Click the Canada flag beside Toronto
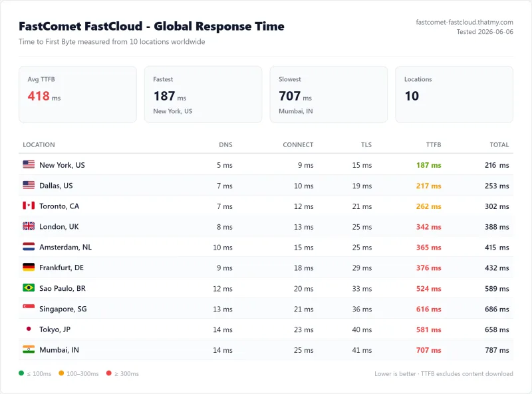Image resolution: width=532 pixels, height=394 pixels. [29, 206]
